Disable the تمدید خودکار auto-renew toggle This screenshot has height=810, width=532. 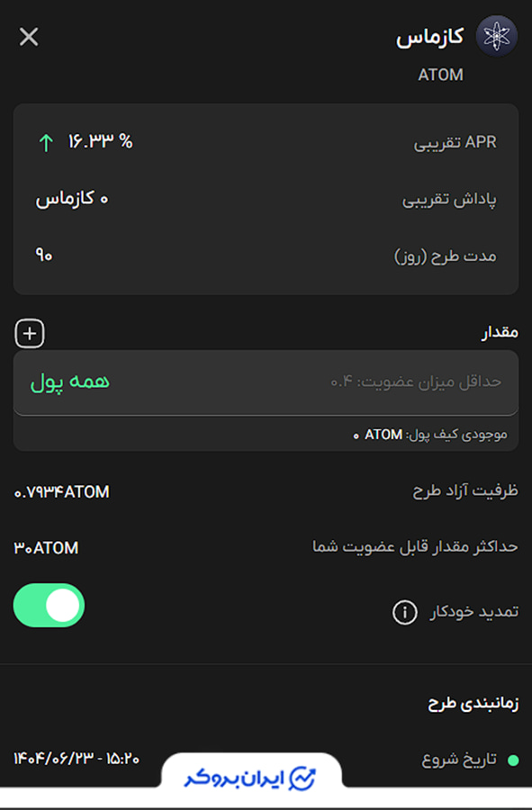coord(49,606)
